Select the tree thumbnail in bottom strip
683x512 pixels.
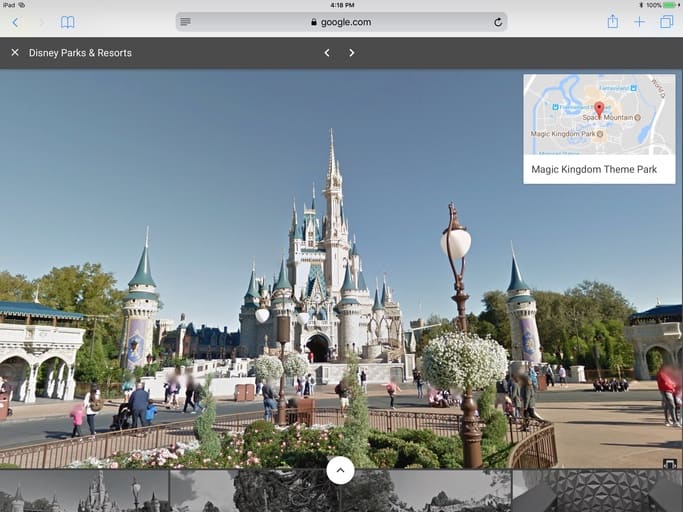[280, 492]
